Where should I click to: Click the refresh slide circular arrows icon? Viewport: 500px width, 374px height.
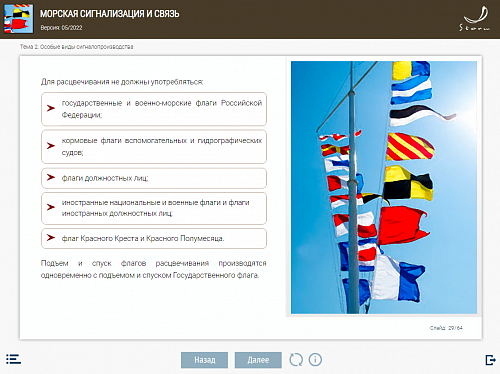pos(296,360)
